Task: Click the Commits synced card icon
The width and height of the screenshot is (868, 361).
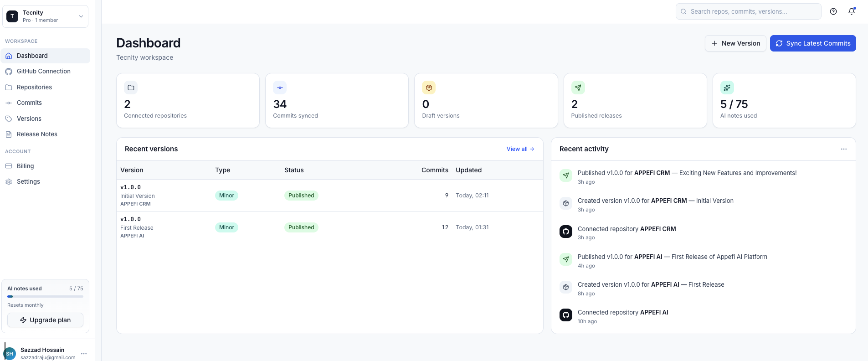Action: [x=280, y=88]
